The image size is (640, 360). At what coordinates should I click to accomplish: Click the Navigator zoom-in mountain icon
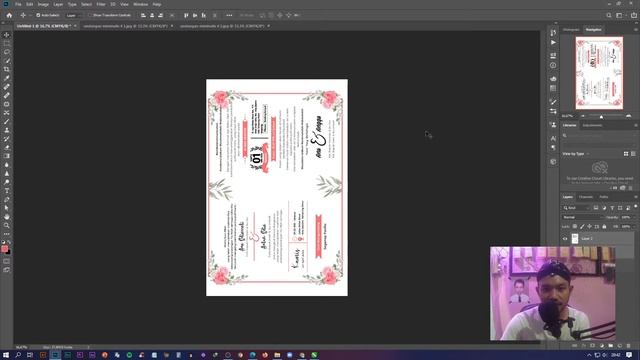629,116
